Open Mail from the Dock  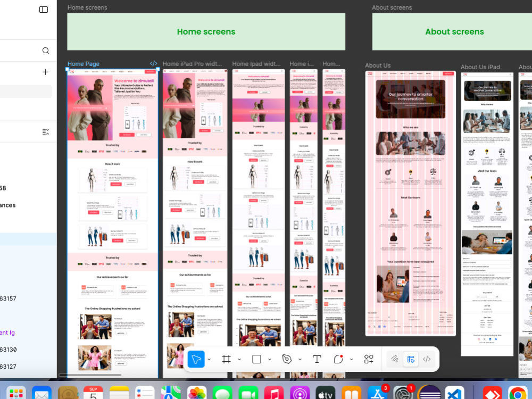[x=41, y=394]
